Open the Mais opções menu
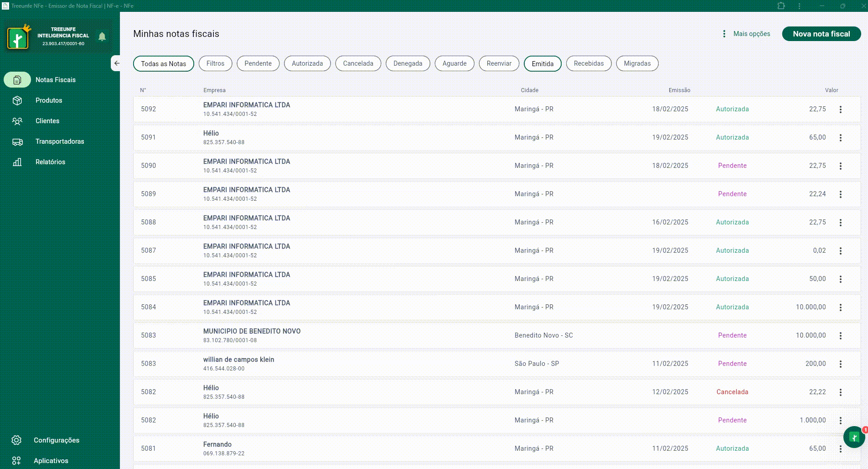This screenshot has width=868, height=469. tap(747, 34)
